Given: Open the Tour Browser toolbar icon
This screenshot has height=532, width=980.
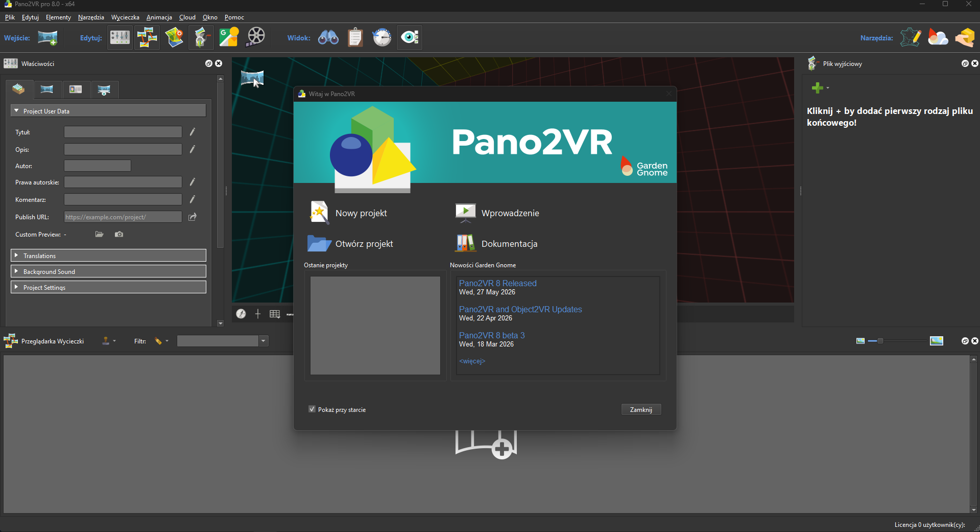Looking at the screenshot, I should [147, 38].
